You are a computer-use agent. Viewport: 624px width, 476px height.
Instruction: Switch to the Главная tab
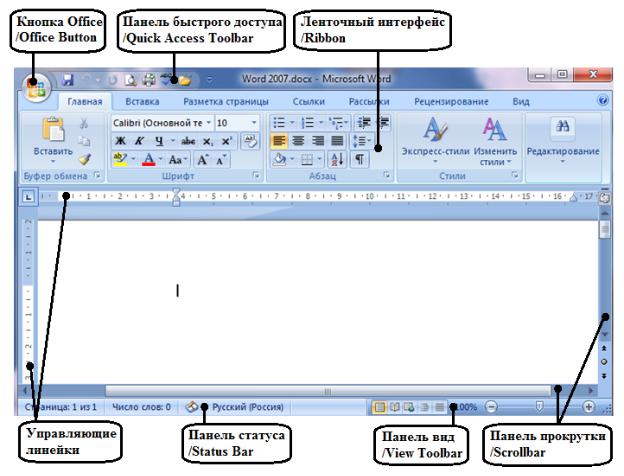pos(85,101)
